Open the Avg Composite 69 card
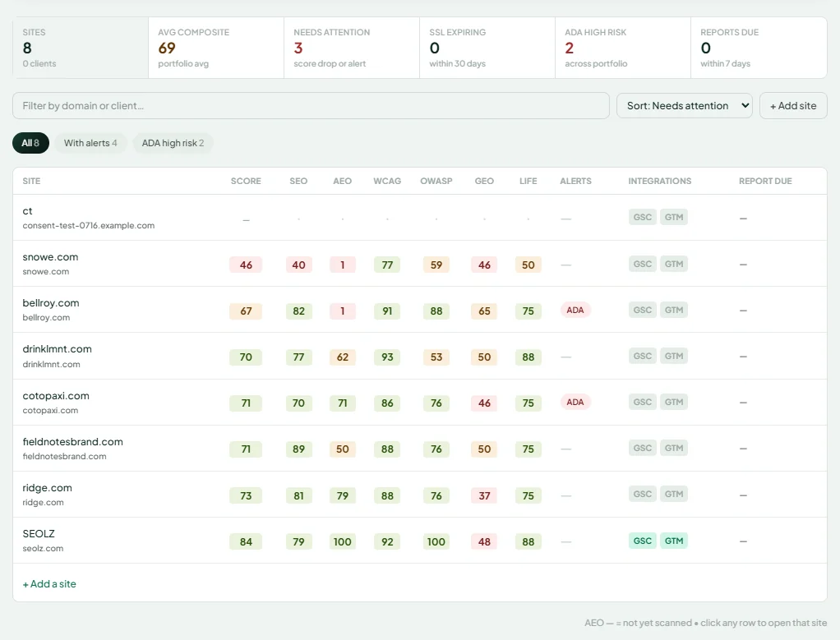840x640 pixels. (x=216, y=48)
